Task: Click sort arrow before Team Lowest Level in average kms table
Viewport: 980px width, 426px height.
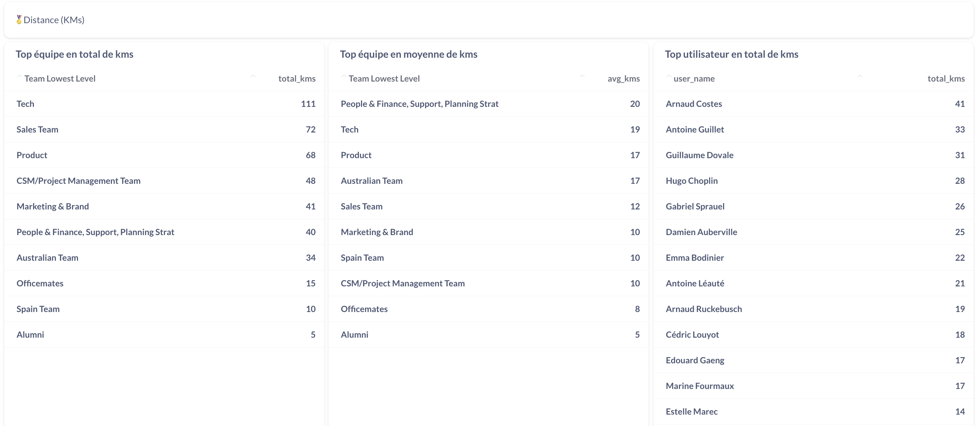Action: (x=344, y=77)
